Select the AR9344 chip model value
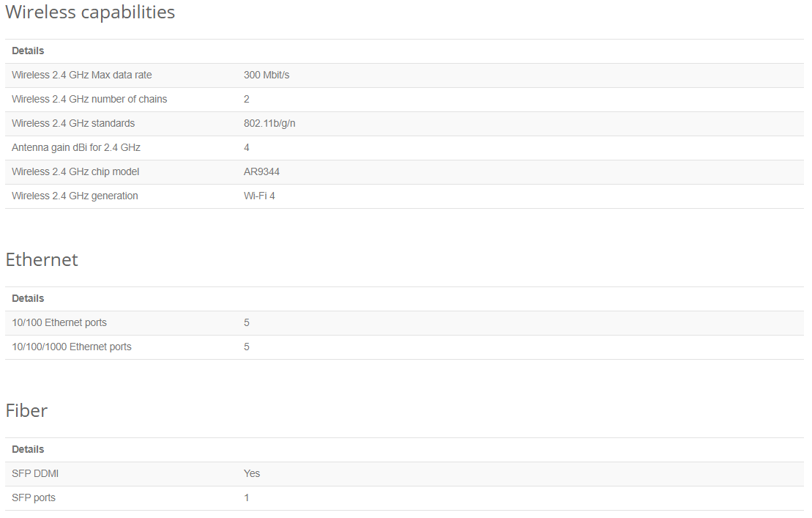Viewport: 812px width, 518px height. pyautogui.click(x=261, y=171)
